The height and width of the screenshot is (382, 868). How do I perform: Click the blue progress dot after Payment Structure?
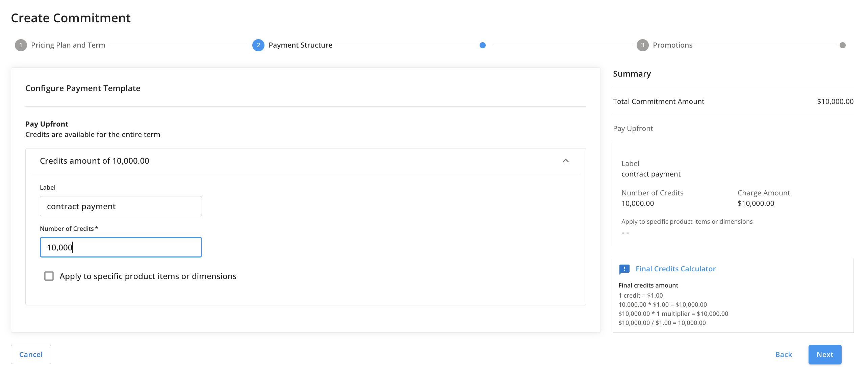483,45
